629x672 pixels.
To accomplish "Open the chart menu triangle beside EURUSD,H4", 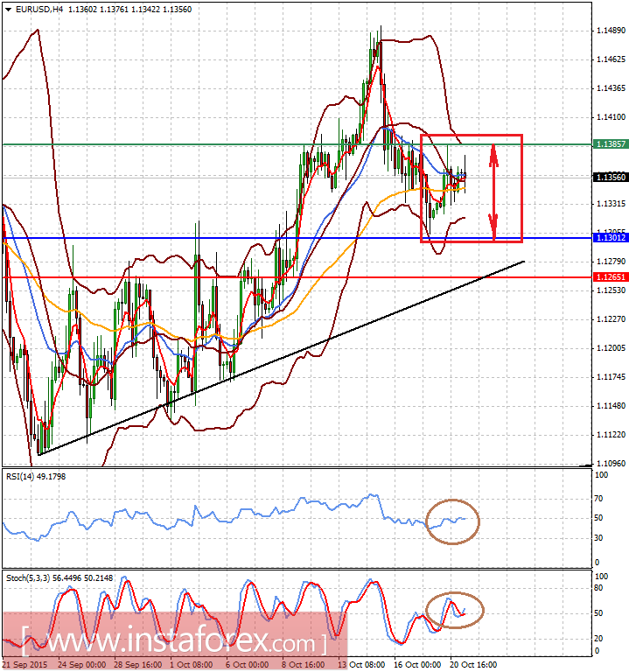I will click(8, 10).
